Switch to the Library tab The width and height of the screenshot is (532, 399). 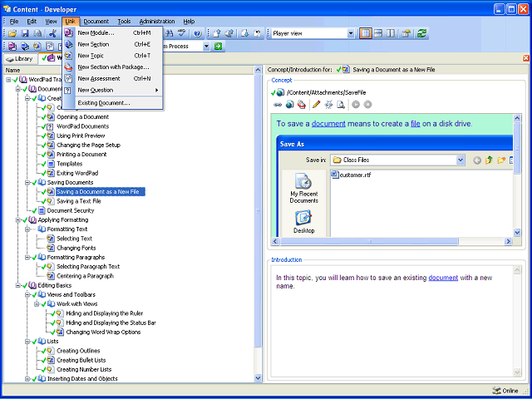click(20, 59)
